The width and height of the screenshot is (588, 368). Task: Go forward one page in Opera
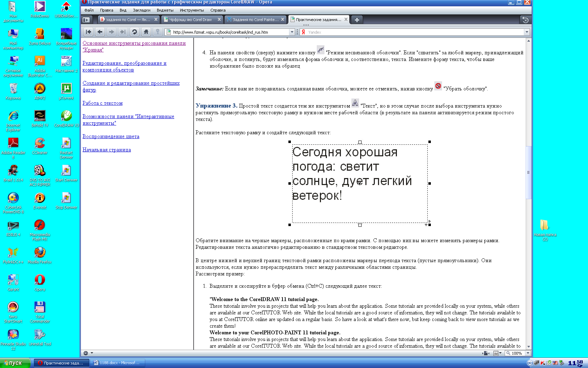click(x=111, y=32)
